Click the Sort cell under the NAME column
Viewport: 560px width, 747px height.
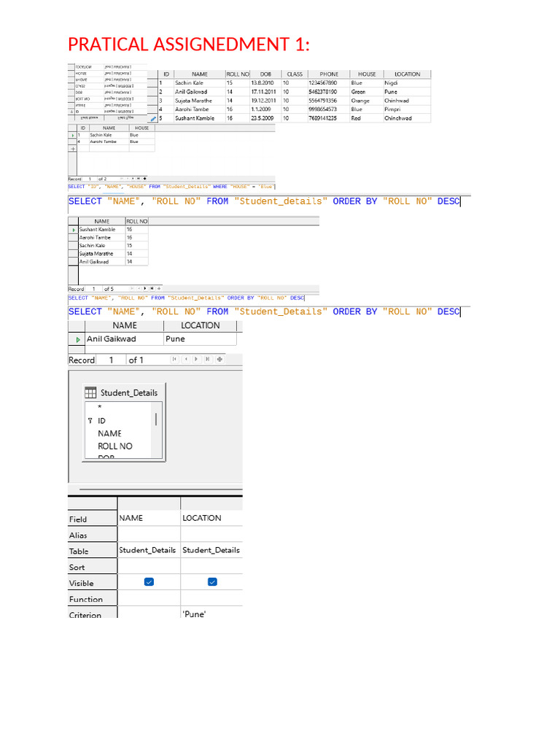[149, 566]
